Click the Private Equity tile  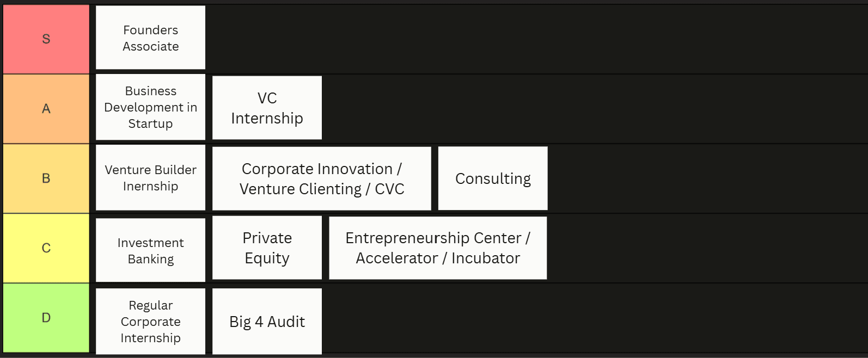[267, 248]
